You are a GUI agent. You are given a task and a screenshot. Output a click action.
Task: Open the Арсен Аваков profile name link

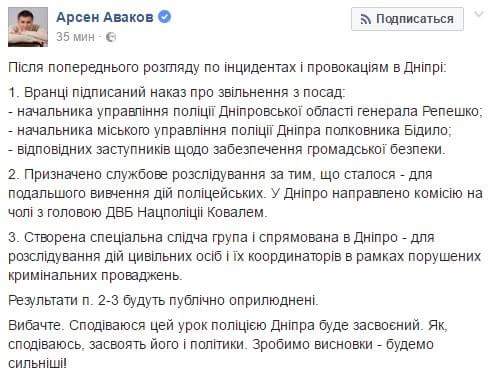pos(105,17)
